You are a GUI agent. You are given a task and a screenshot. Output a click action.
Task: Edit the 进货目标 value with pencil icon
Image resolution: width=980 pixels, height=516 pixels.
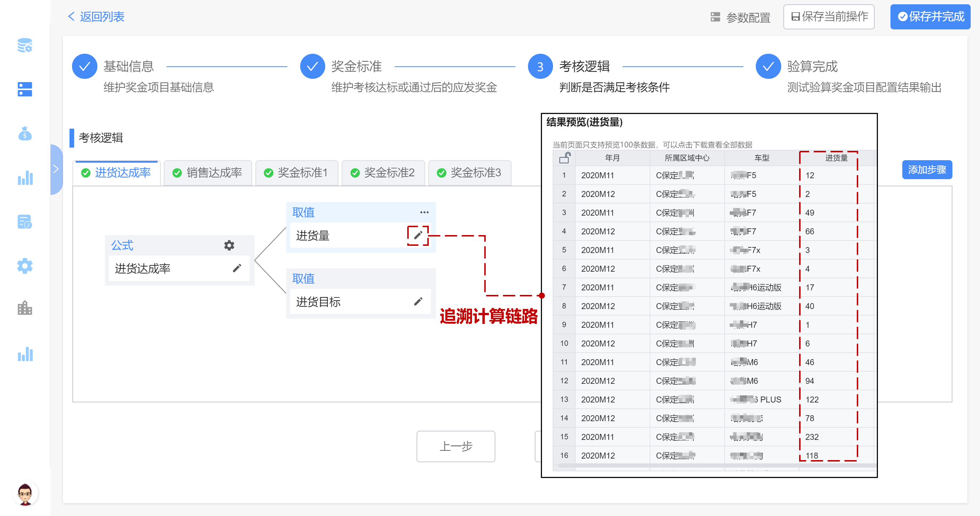418,302
